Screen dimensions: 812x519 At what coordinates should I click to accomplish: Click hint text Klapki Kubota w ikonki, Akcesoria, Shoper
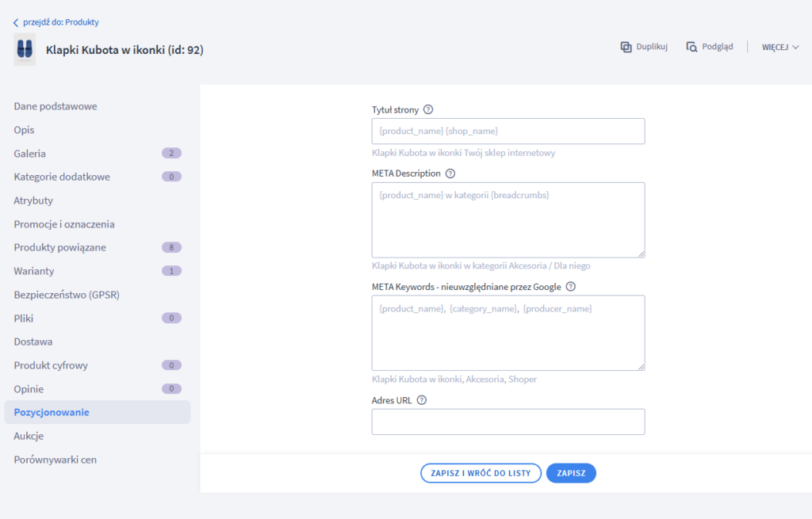point(454,380)
